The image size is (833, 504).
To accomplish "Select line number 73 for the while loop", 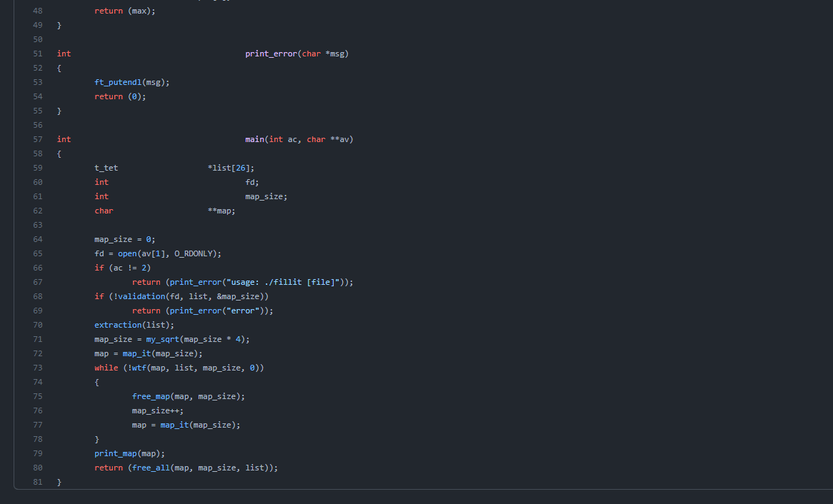I will click(x=38, y=368).
